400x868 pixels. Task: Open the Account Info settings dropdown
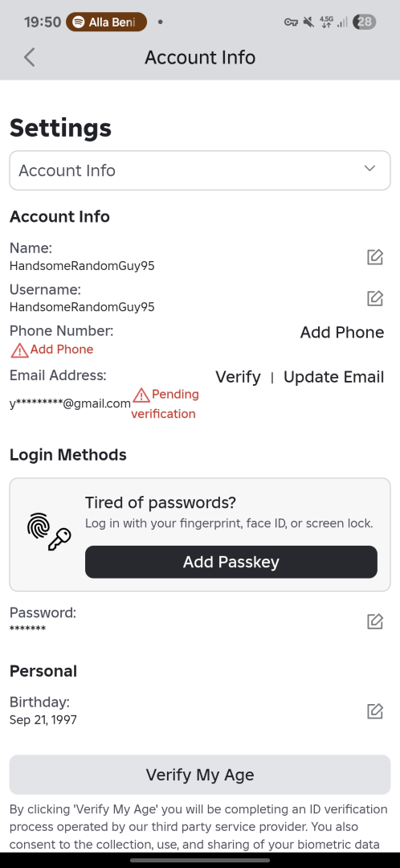coord(200,170)
